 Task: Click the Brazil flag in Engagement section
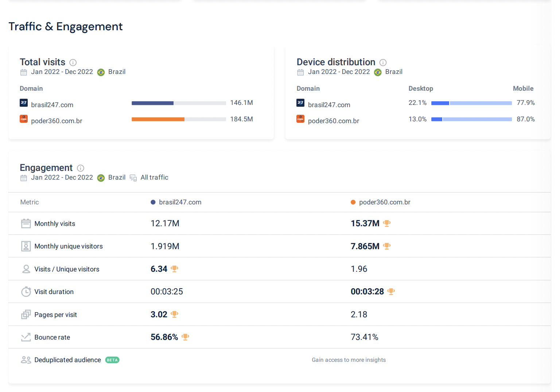coord(101,178)
